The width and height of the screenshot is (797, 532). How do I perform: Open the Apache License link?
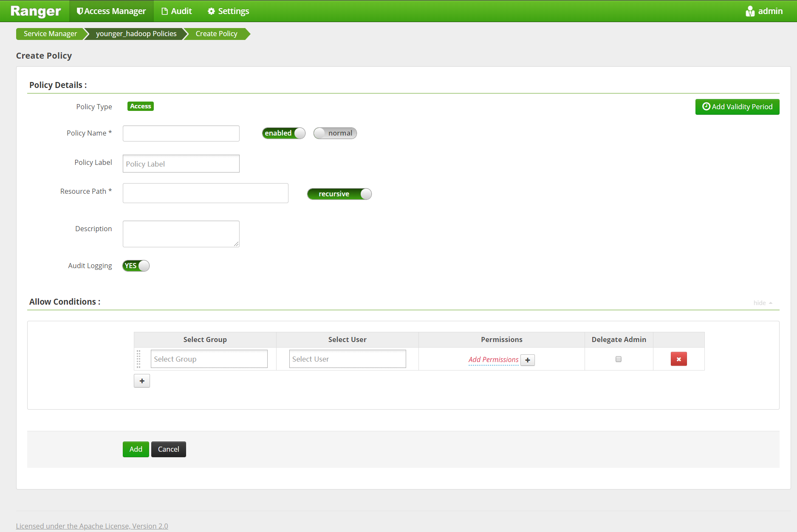click(92, 526)
